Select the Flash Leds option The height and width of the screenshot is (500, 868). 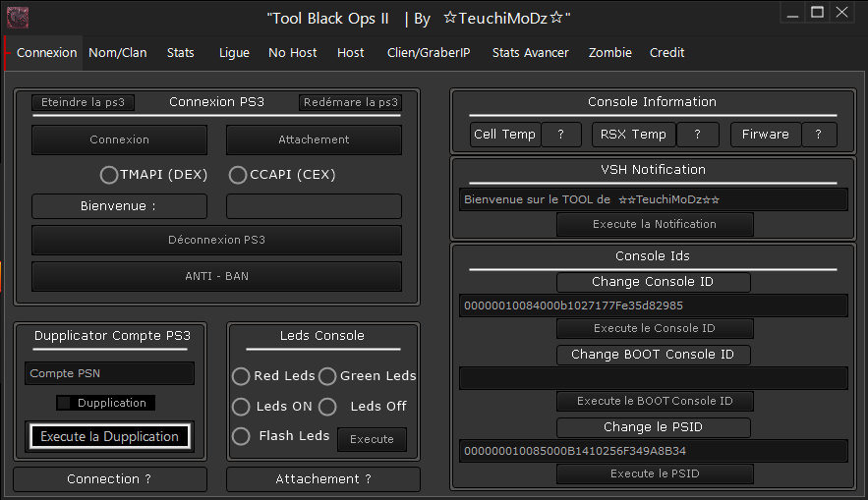pyautogui.click(x=241, y=436)
